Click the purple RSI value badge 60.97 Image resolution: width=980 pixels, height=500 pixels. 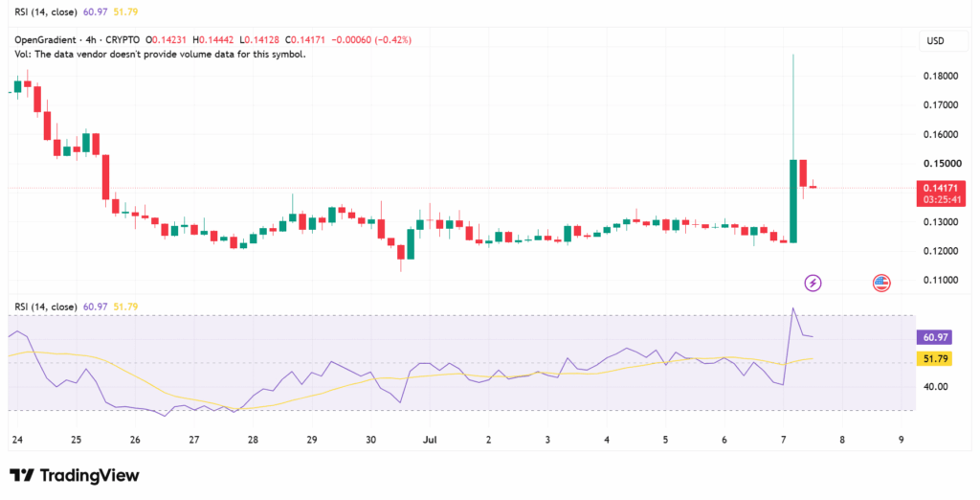pos(936,337)
